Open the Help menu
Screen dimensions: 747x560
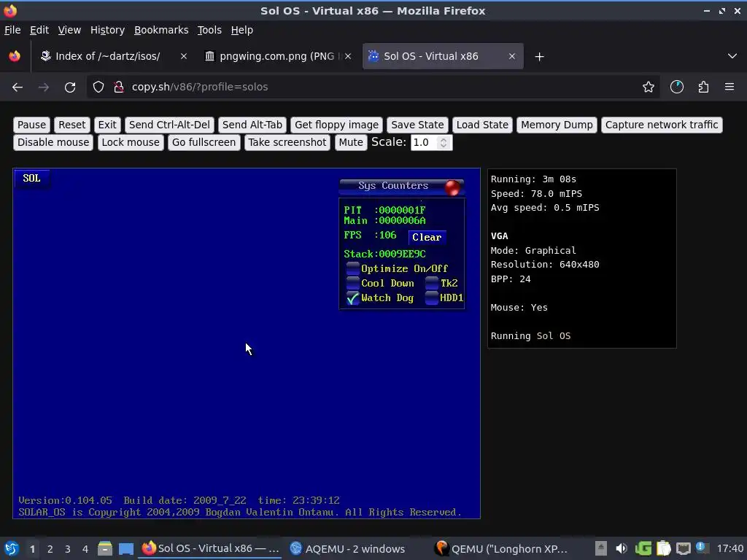[241, 30]
